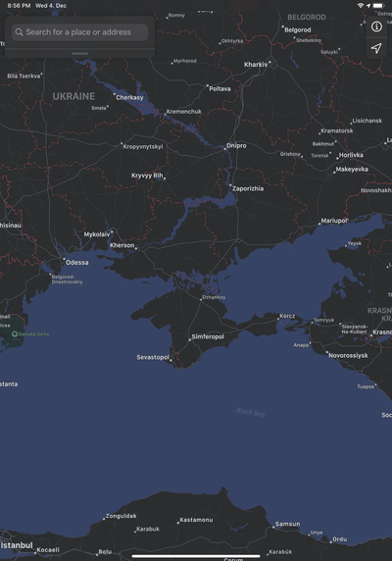Tap the Dnipro city label
Screen dimensions: 392x561
coord(236,145)
